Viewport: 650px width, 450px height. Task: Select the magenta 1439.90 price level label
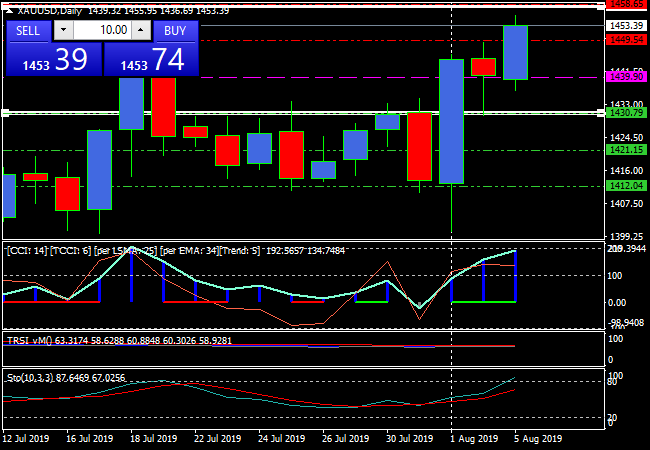(x=626, y=77)
